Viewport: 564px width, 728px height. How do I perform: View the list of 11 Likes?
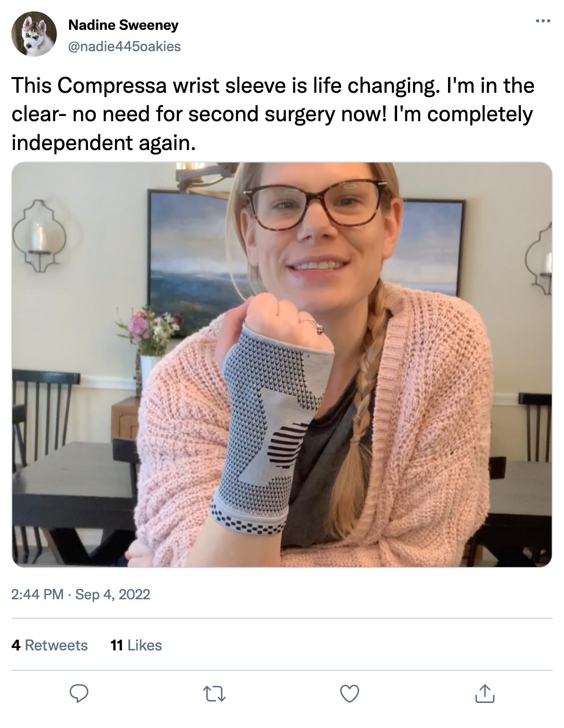coord(136,645)
